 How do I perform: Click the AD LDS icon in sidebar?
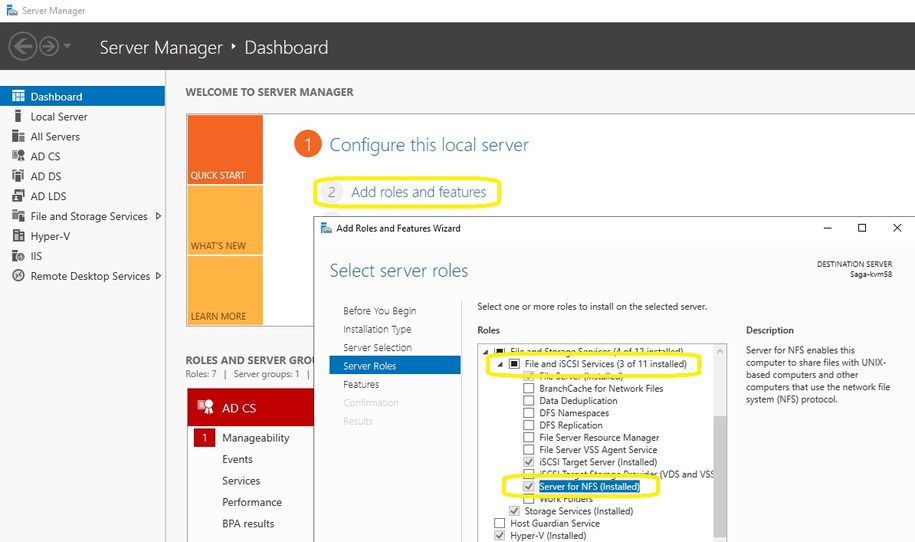pyautogui.click(x=18, y=195)
